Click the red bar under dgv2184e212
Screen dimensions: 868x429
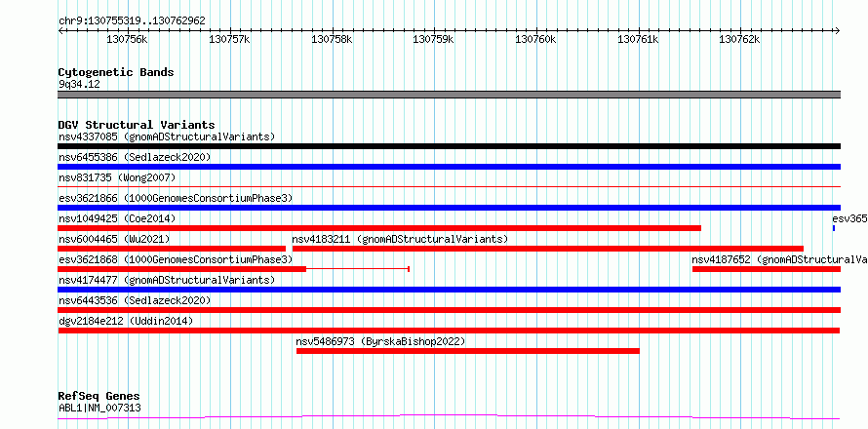[x=449, y=331]
